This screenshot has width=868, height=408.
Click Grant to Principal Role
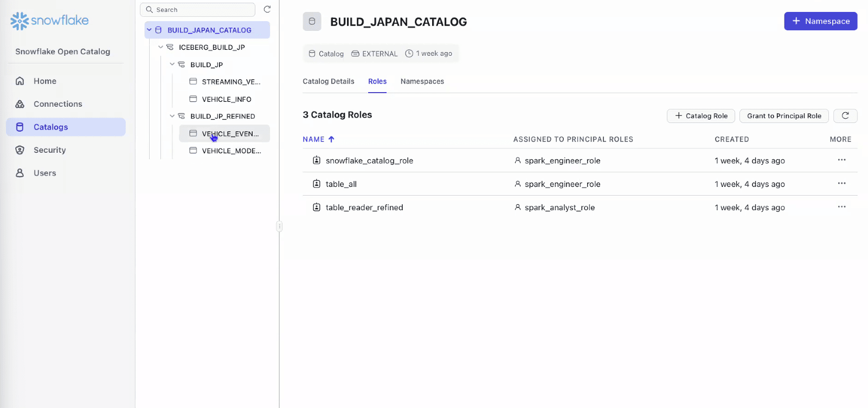pos(784,116)
